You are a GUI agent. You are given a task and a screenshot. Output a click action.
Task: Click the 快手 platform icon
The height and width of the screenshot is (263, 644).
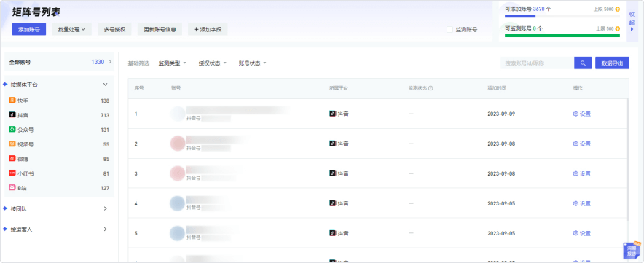click(x=12, y=101)
